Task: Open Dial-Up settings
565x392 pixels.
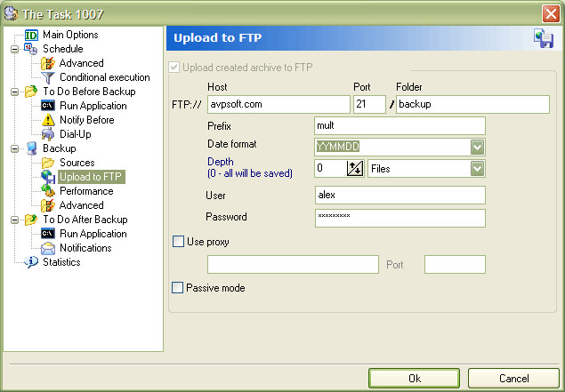Action: 76,134
